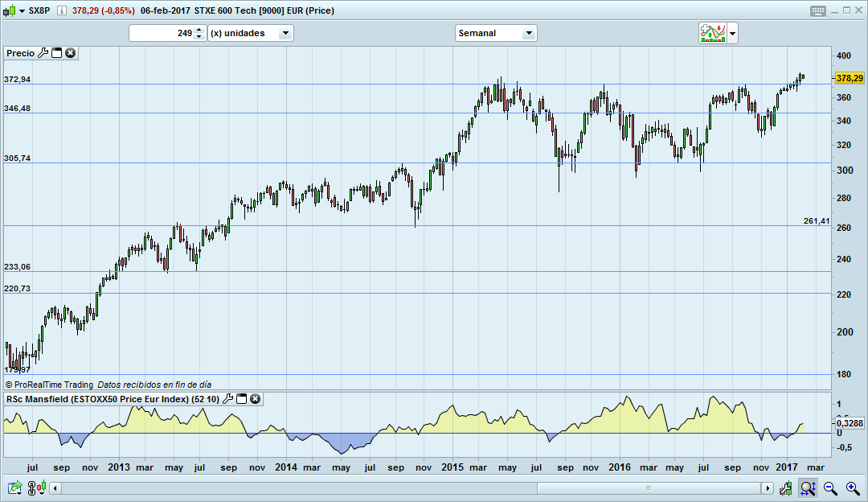Viewport: 868px width, 502px height.
Task: Click the info icon beside SX8P
Action: click(61, 11)
